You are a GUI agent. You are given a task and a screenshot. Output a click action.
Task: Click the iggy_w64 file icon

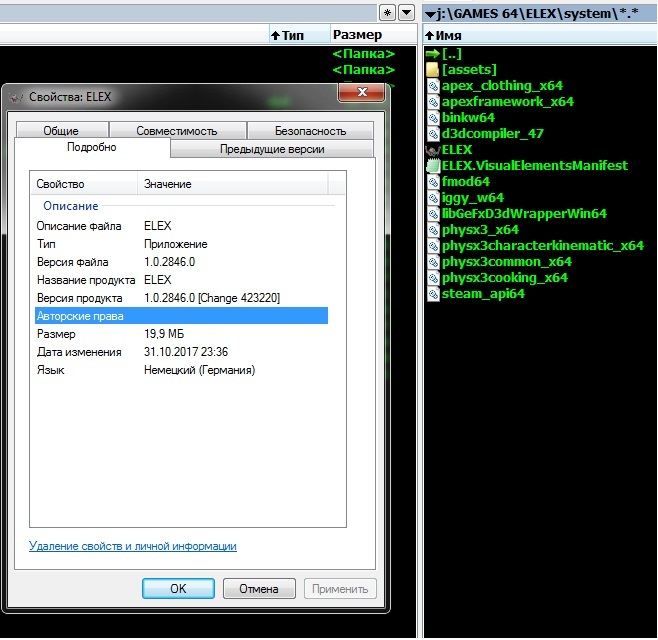[x=433, y=198]
